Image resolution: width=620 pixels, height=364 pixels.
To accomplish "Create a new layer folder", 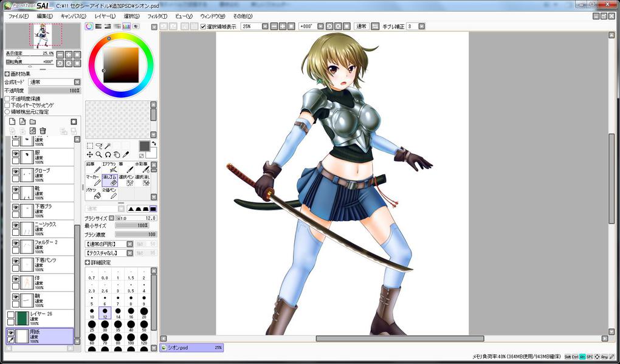I will click(x=33, y=122).
